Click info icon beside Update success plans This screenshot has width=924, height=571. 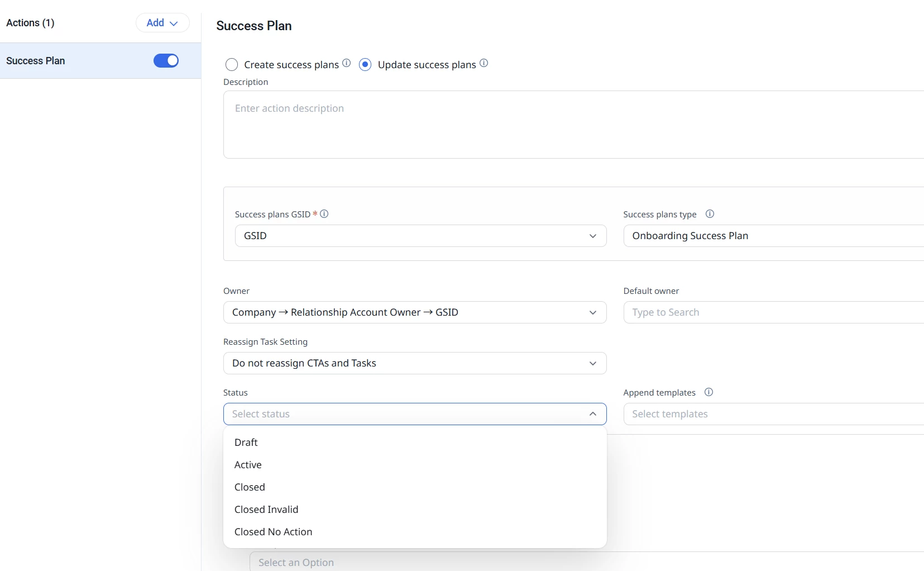click(484, 63)
